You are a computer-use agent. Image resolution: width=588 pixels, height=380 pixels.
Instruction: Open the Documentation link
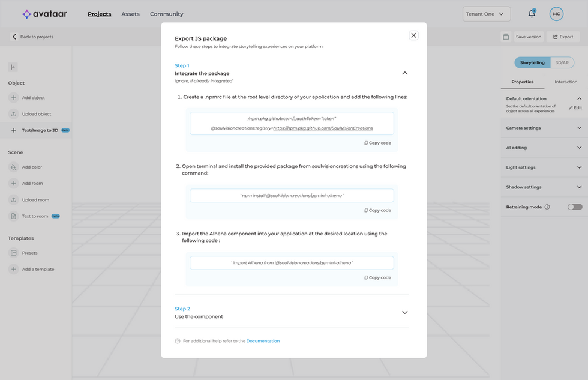(263, 341)
